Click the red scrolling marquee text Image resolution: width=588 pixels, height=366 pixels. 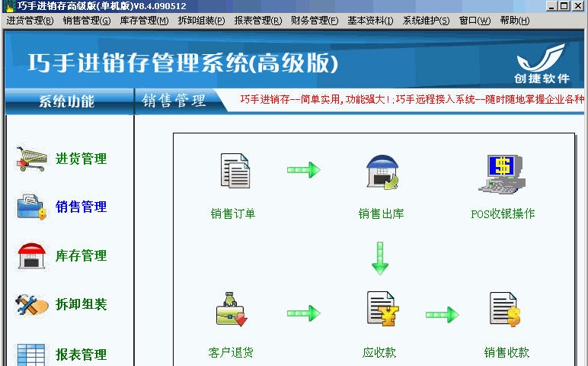point(412,99)
